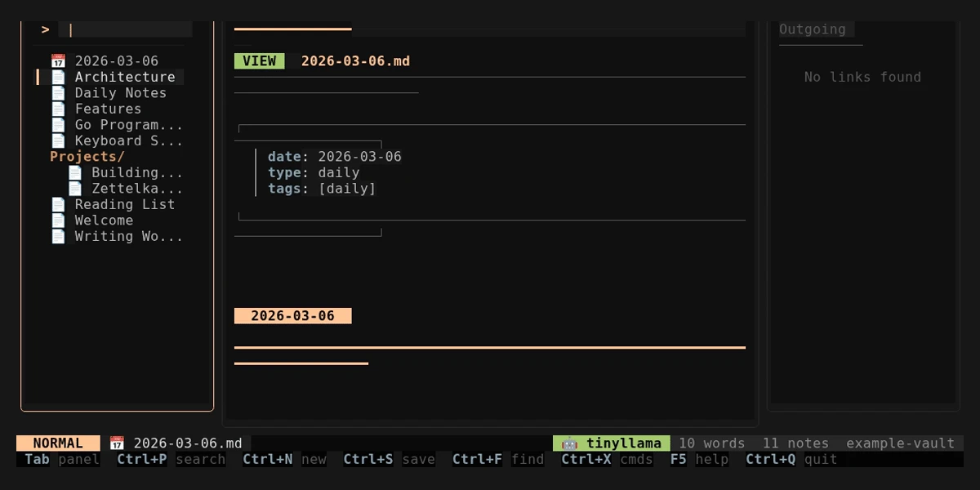Open the Go Program... note
Image resolution: width=980 pixels, height=490 pixels.
pos(129,125)
